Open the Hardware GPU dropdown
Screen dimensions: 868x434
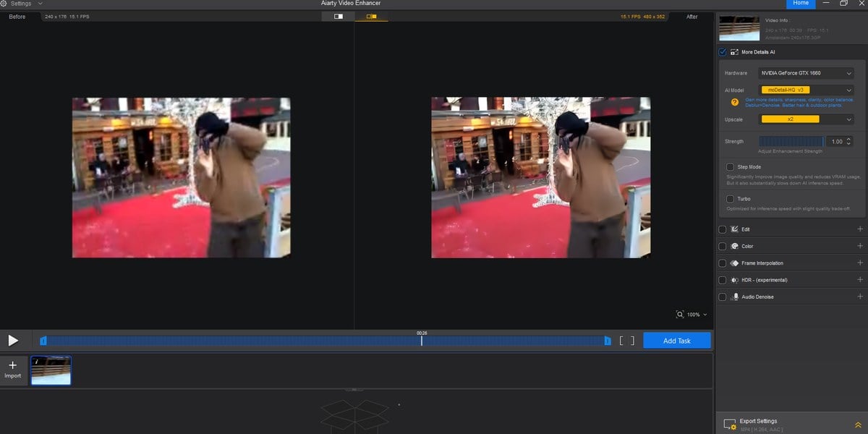coord(807,73)
